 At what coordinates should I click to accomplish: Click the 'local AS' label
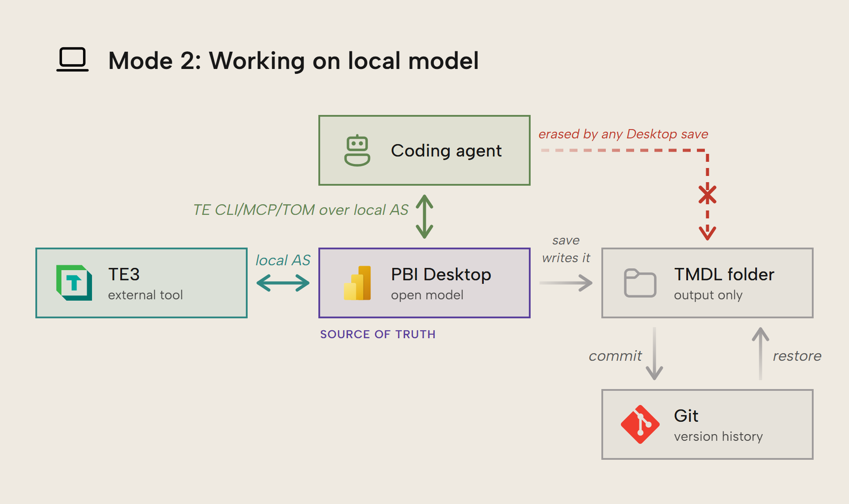click(x=283, y=260)
